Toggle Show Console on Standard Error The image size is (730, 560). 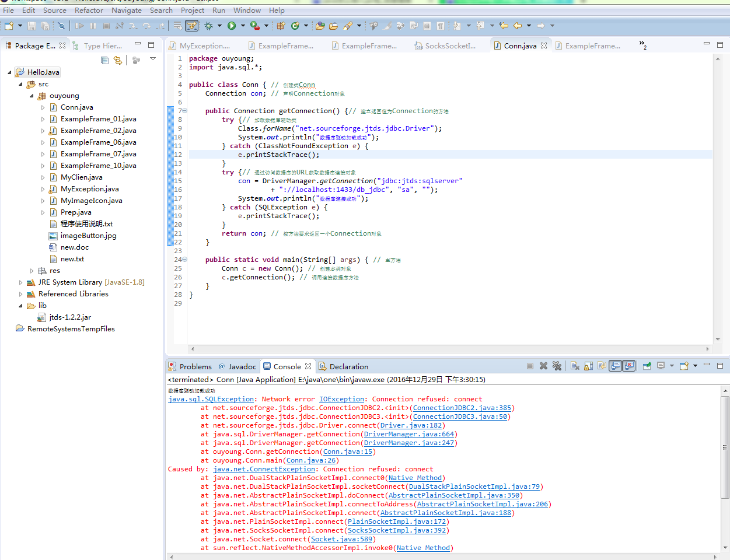point(628,366)
